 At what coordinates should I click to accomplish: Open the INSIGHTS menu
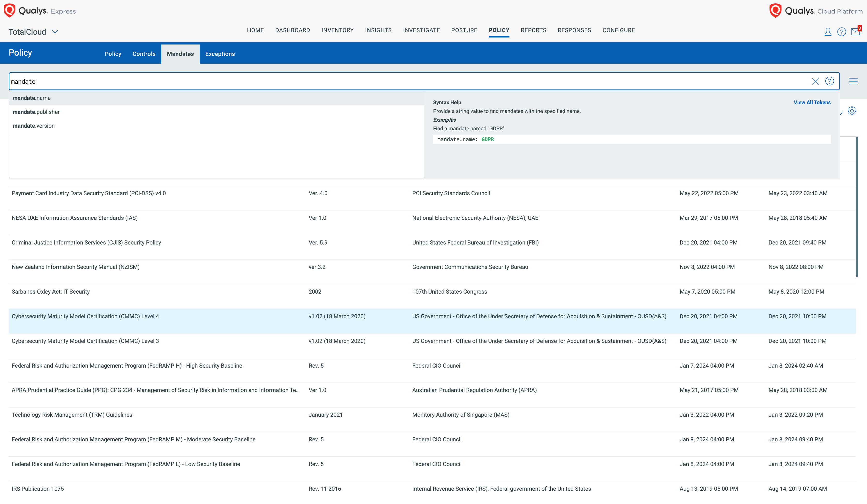pyautogui.click(x=378, y=30)
